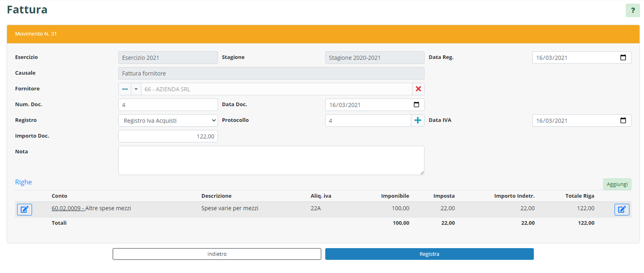Focus the Importo Doc. amount field
644x273 pixels.
(168, 136)
